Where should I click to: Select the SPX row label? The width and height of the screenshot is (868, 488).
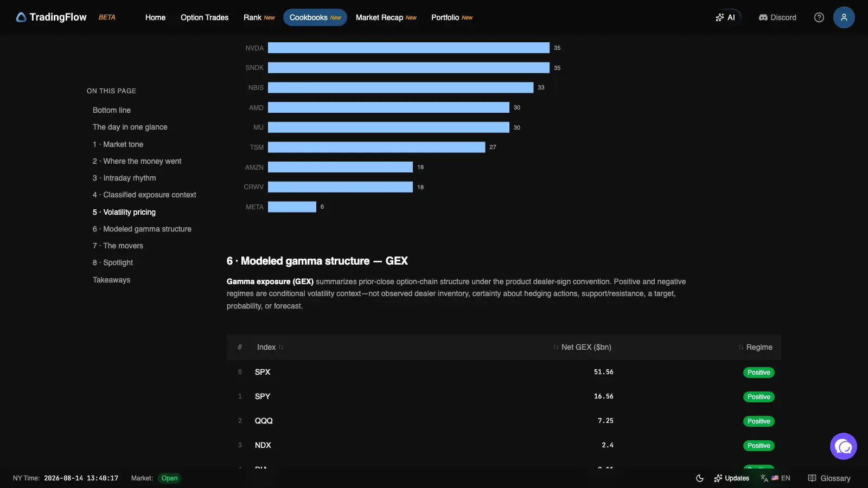tap(263, 372)
